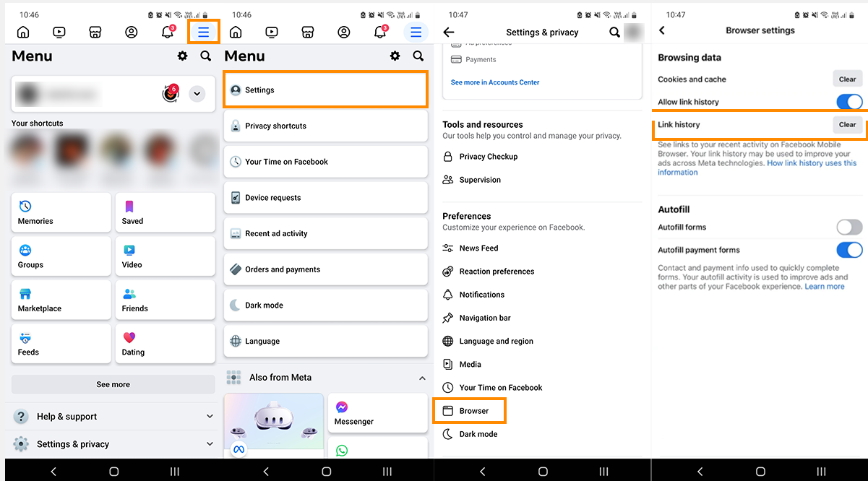This screenshot has width=868, height=481.
Task: Open Groups shortcut card
Action: click(61, 256)
